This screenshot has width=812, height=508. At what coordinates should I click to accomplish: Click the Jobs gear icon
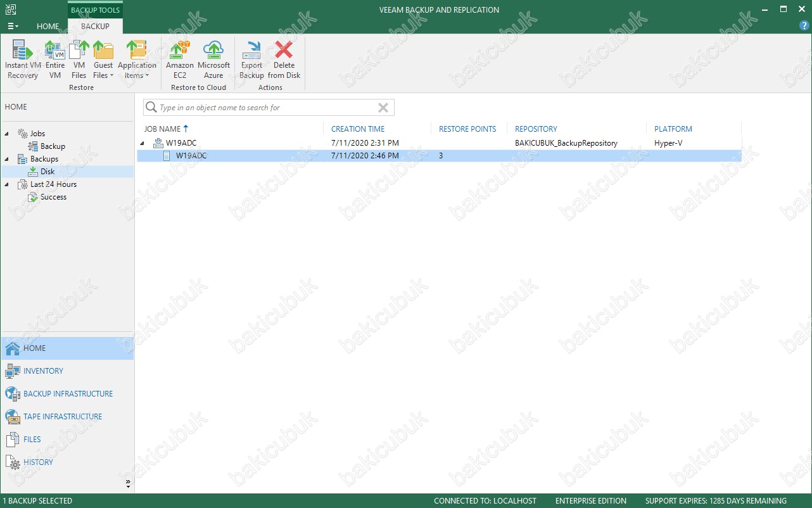coord(23,134)
